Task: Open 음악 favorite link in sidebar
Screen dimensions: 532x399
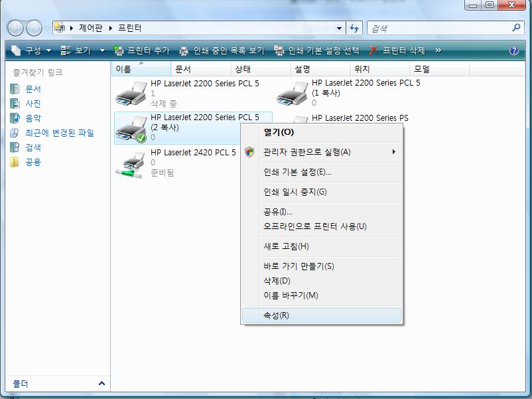Action: [33, 118]
